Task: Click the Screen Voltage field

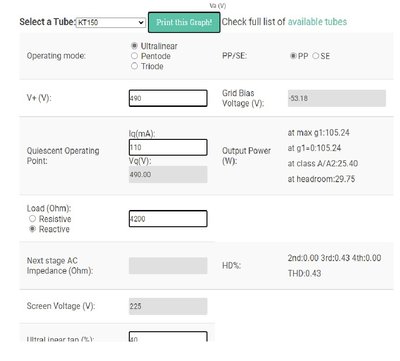Action: 168,306
